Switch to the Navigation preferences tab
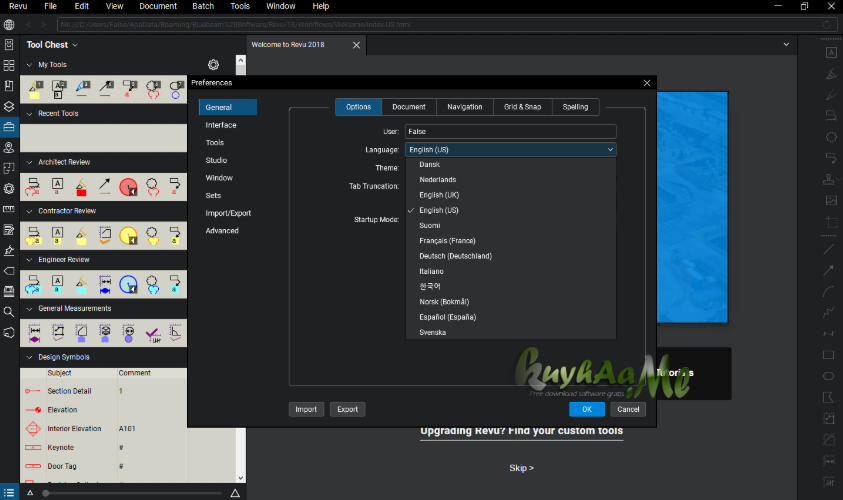The height and width of the screenshot is (500, 843). tap(465, 107)
